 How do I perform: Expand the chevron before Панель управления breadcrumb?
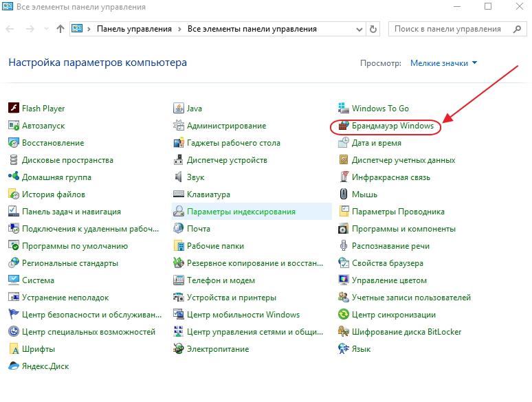click(x=89, y=29)
